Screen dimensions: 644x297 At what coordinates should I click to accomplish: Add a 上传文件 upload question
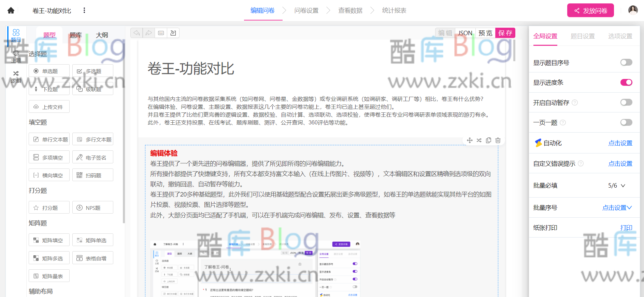click(x=49, y=107)
